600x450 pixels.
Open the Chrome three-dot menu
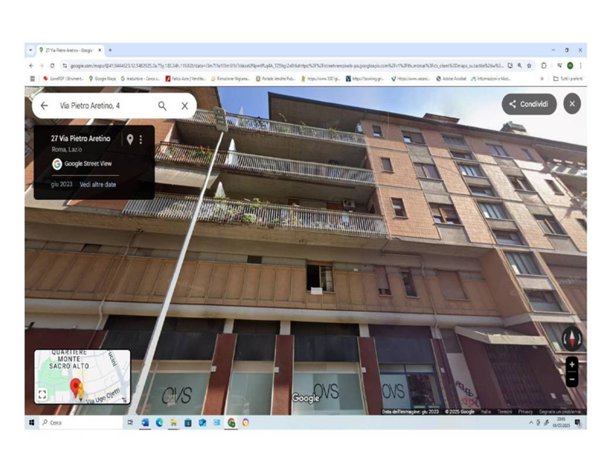click(x=581, y=64)
